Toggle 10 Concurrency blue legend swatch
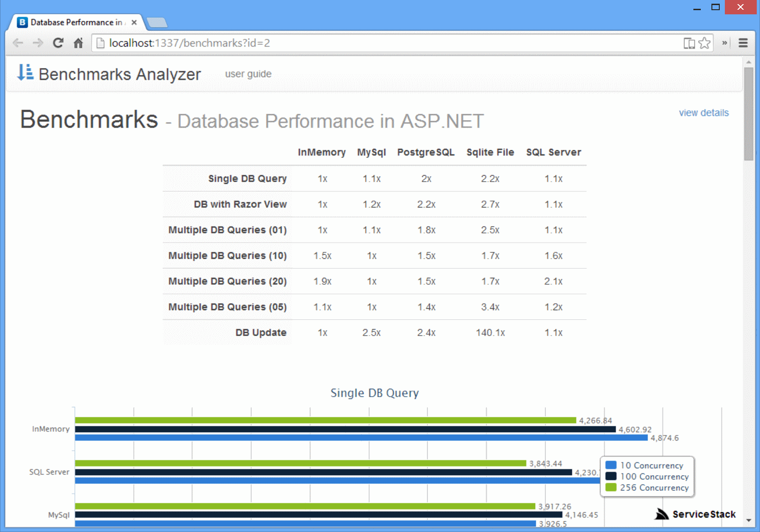The height and width of the screenshot is (532, 760). [611, 465]
